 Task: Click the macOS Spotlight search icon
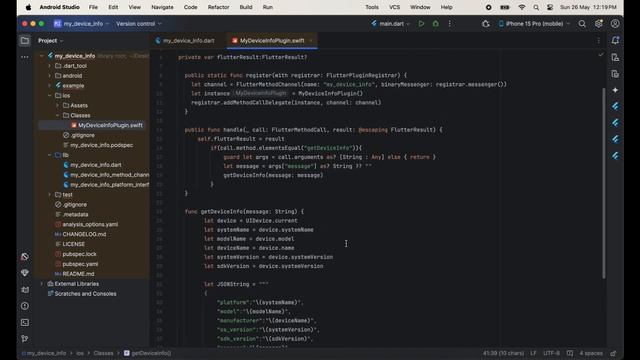536,7
